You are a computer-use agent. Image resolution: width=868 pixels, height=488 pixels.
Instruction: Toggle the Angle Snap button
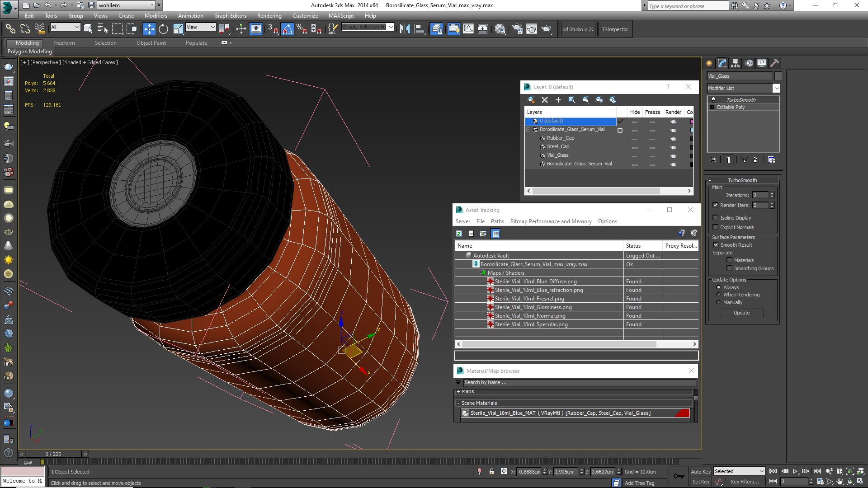tap(288, 29)
